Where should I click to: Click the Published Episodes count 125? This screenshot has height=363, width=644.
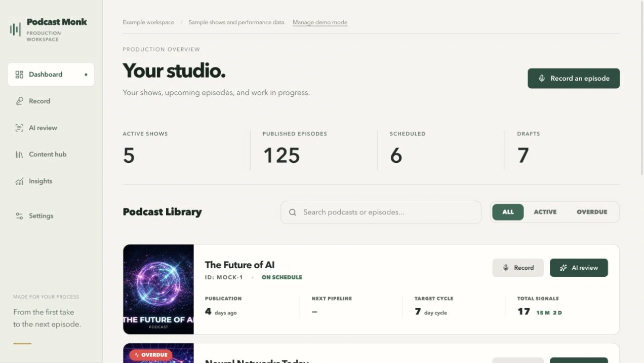click(281, 155)
